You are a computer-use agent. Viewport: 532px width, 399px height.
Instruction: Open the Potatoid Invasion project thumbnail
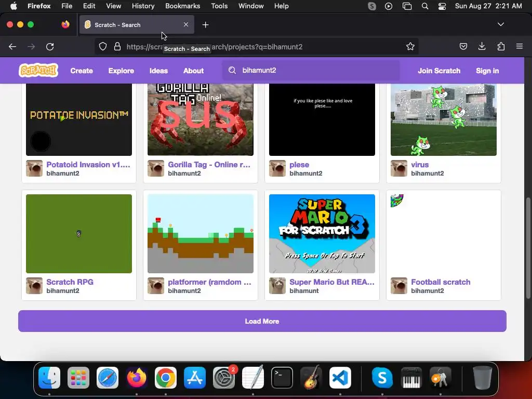79,120
